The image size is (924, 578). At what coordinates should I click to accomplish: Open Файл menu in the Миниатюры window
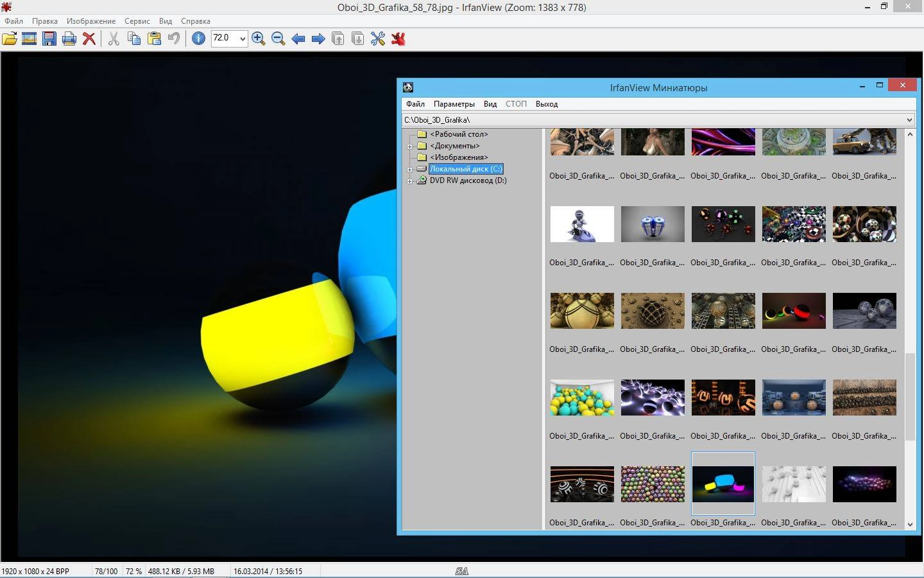click(415, 104)
